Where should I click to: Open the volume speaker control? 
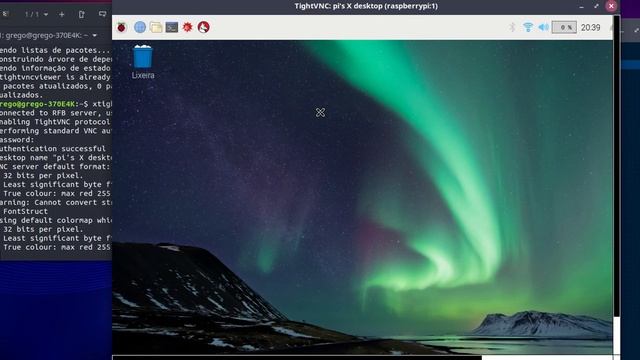[543, 27]
